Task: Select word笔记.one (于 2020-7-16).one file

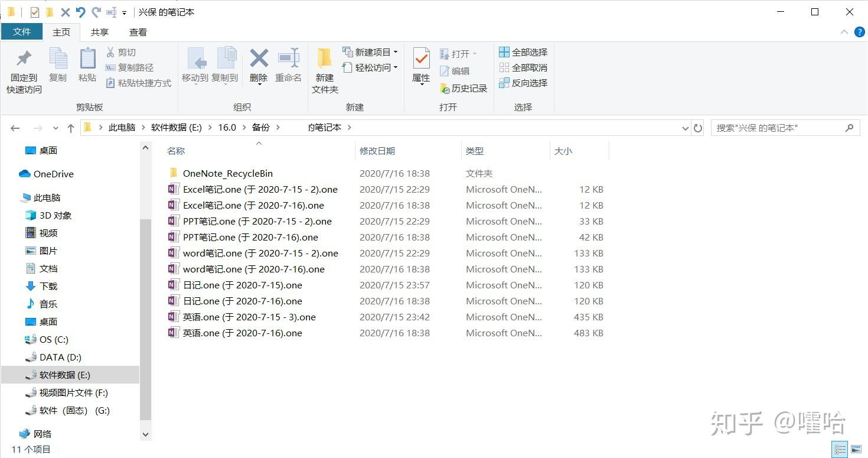Action: point(246,269)
